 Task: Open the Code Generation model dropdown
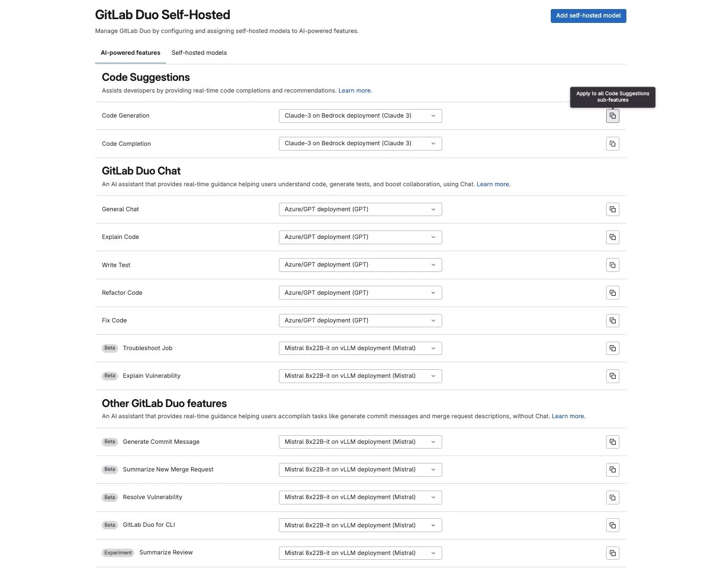point(360,115)
